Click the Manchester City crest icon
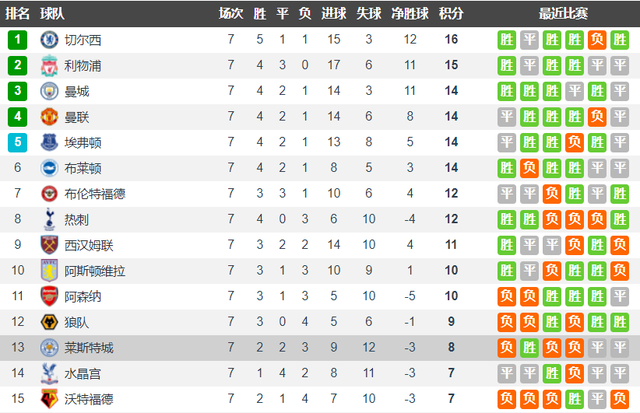Viewport: 640px width, 413px height. pyautogui.click(x=49, y=91)
